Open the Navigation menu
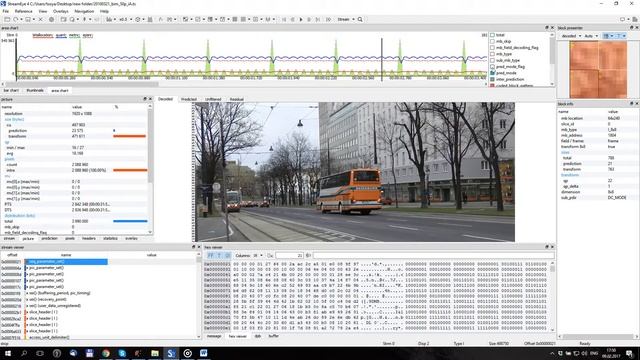Image resolution: width=640 pixels, height=360 pixels. tap(84, 11)
